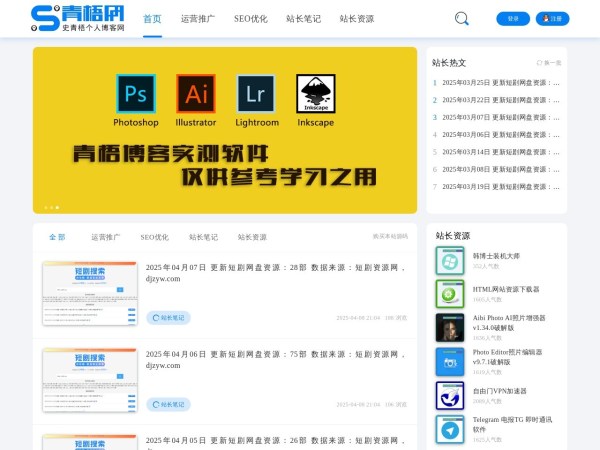Screen dimensions: 600x450
Task: Click the 站长笔记 tag on first article
Action: coord(168,318)
